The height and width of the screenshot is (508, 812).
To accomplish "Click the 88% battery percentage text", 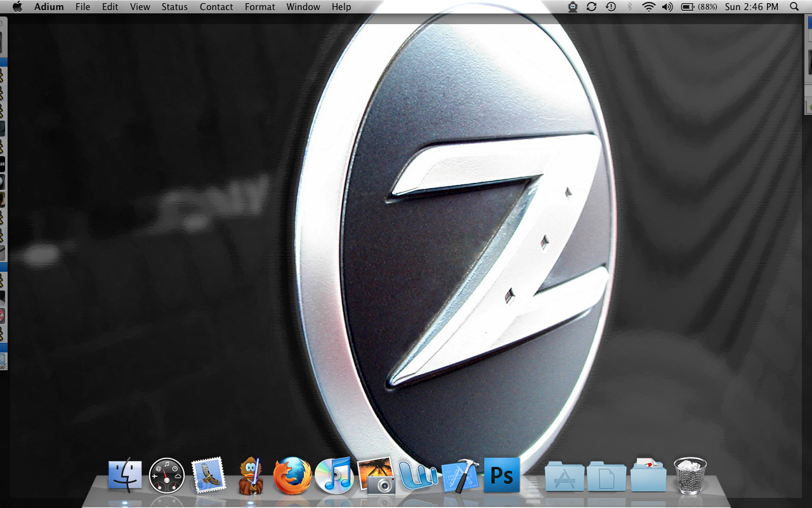I will [707, 7].
